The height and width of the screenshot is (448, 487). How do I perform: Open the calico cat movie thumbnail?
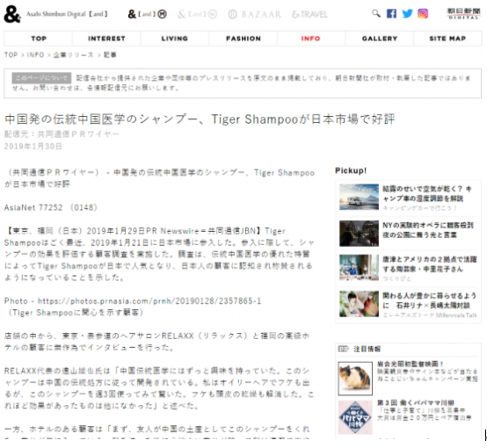(x=355, y=379)
